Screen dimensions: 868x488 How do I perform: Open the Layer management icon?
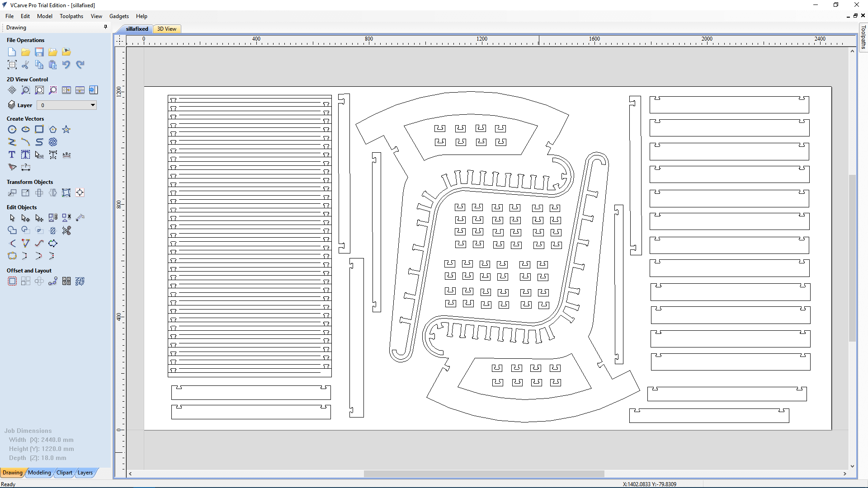[x=12, y=105]
